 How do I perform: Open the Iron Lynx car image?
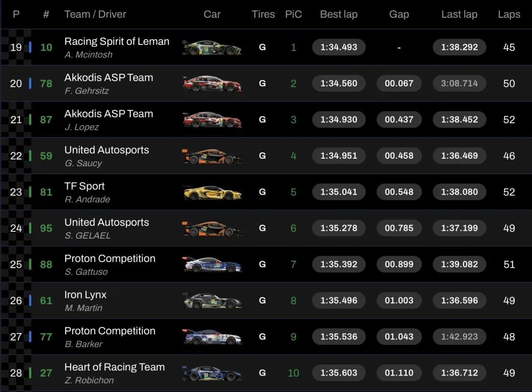[212, 301]
